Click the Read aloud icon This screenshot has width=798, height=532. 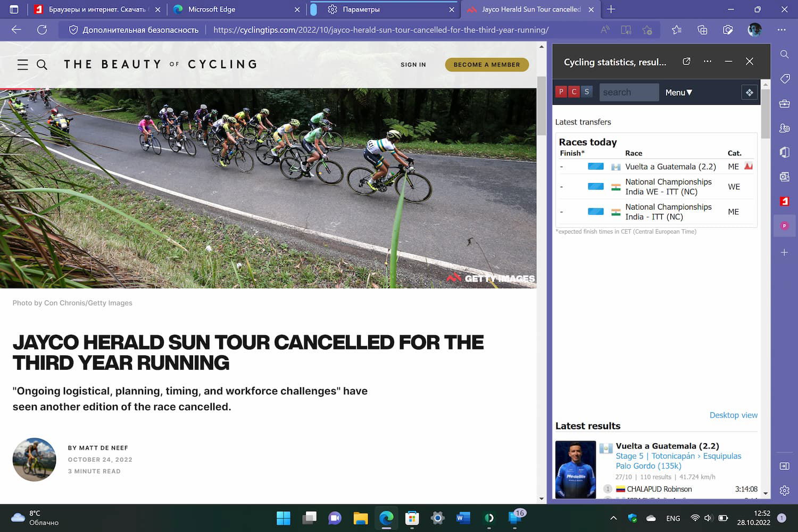tap(605, 30)
